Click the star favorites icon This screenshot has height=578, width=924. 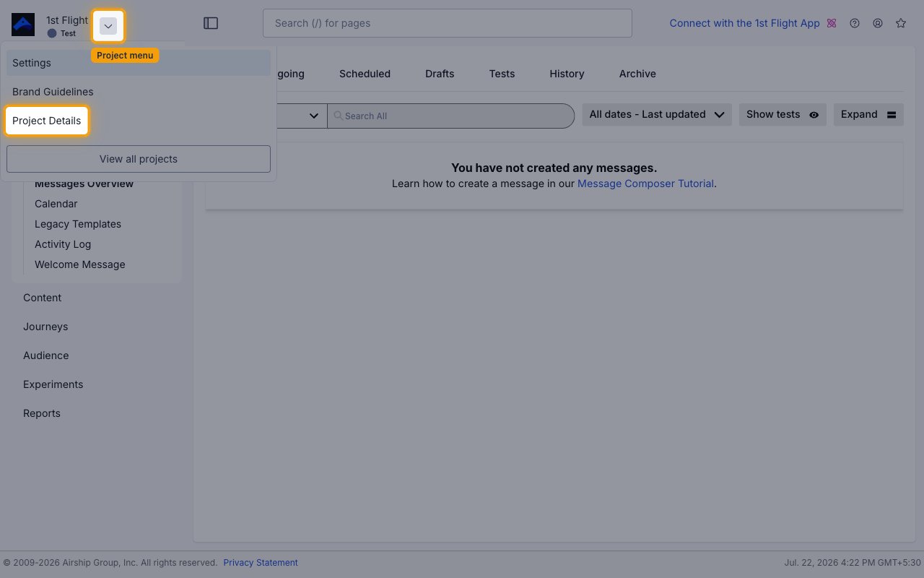901,23
